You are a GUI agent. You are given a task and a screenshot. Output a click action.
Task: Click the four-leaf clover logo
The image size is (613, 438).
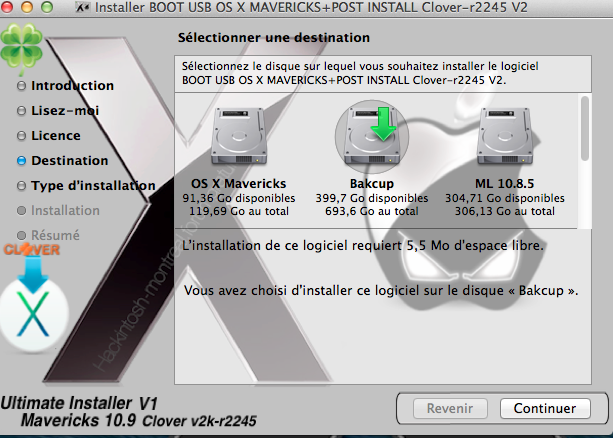click(21, 48)
